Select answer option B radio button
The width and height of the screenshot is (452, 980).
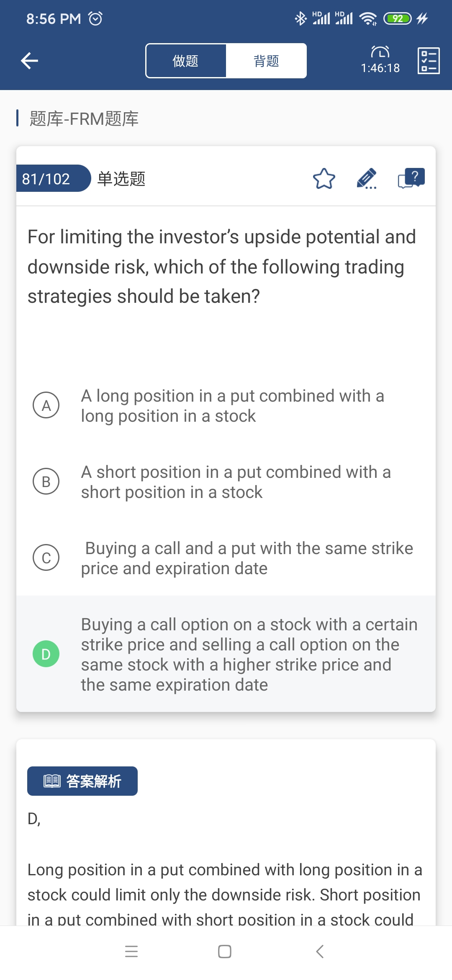[46, 481]
